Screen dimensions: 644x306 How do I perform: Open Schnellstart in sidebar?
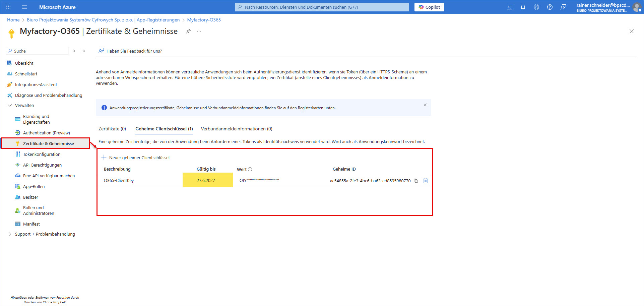coord(26,74)
